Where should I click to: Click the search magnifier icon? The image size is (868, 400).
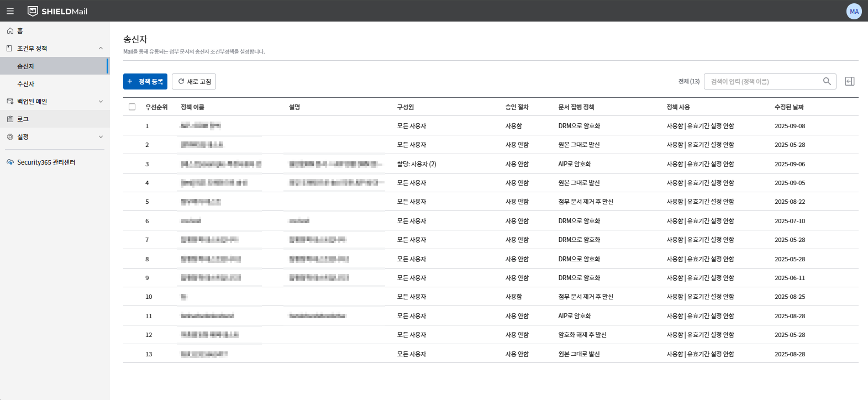click(x=827, y=81)
